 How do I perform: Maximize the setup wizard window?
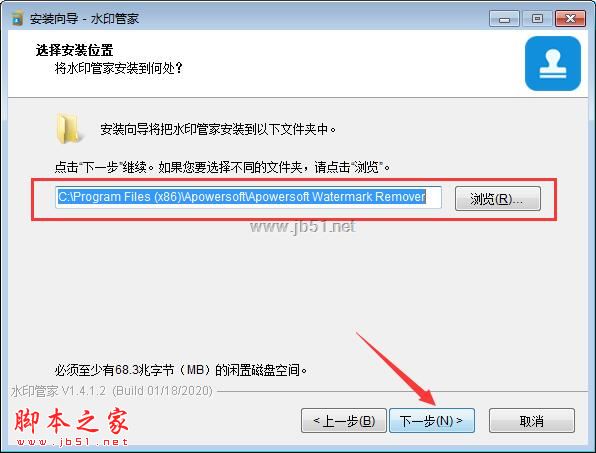[x=537, y=19]
